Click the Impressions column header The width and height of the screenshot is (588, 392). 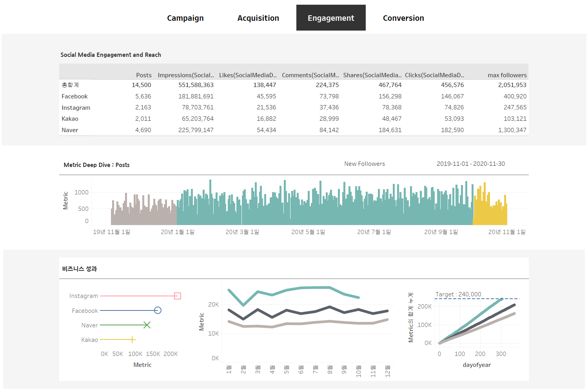(186, 75)
